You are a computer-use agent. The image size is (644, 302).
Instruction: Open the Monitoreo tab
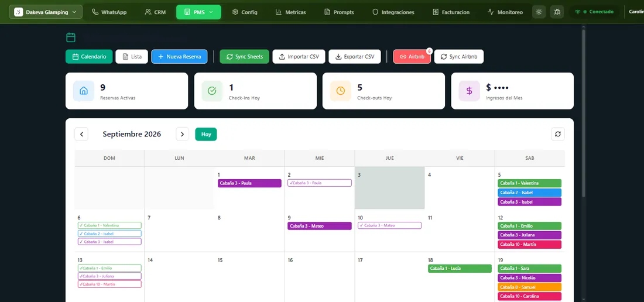[505, 12]
